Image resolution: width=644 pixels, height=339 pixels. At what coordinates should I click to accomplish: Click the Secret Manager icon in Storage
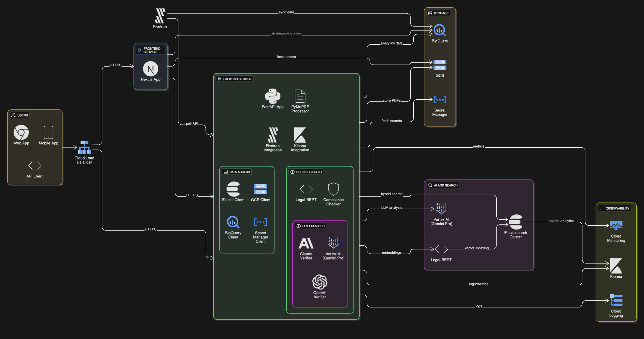point(439,100)
